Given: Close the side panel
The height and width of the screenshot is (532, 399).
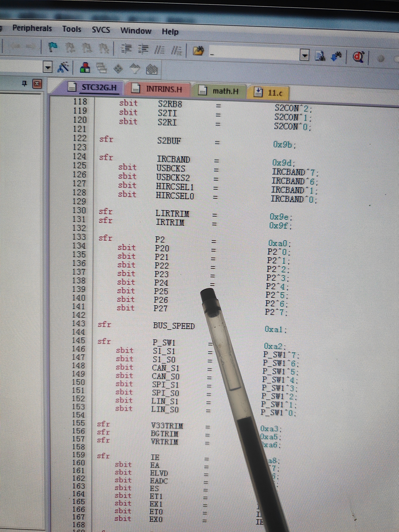Looking at the screenshot, I should coord(37,84).
